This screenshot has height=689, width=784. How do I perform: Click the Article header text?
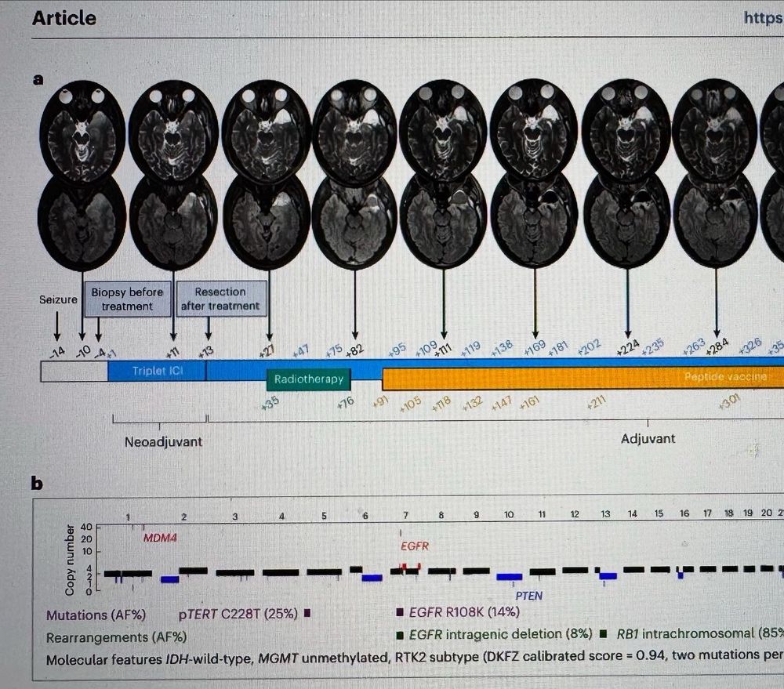(64, 19)
